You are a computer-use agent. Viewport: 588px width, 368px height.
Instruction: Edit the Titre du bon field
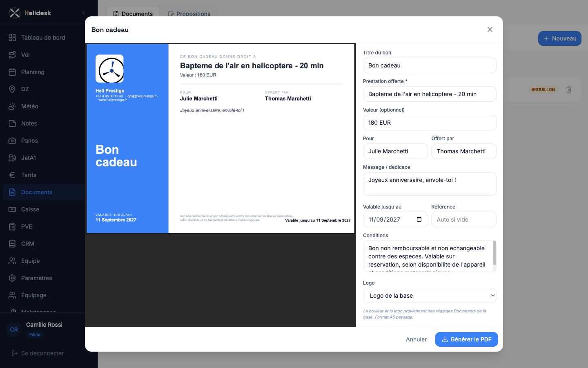click(x=430, y=65)
